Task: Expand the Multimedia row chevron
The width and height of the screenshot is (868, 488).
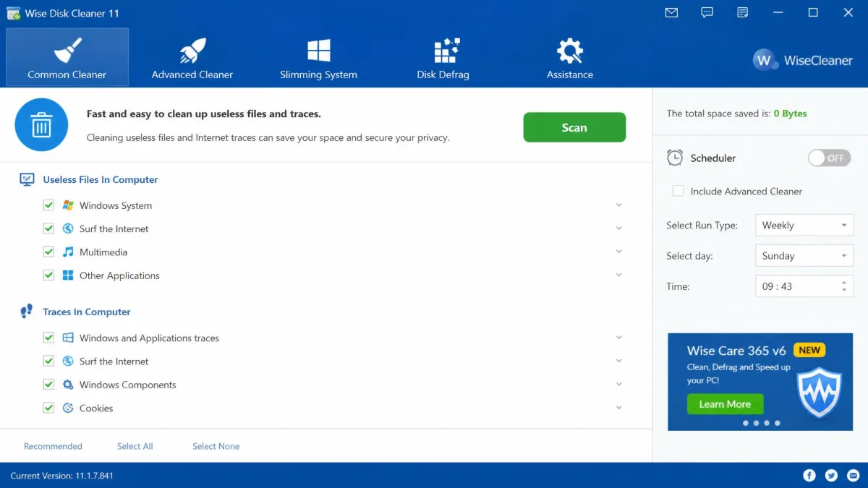Action: (x=619, y=252)
